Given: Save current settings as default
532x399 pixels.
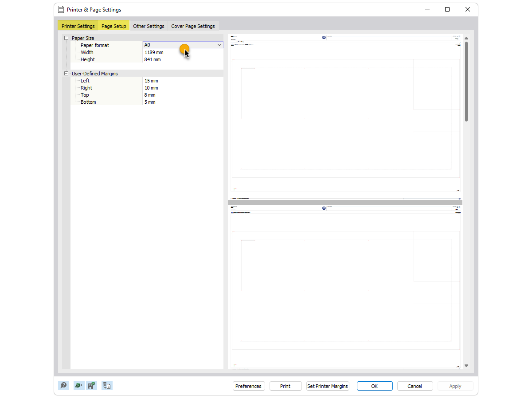Looking at the screenshot, I should 92,385.
